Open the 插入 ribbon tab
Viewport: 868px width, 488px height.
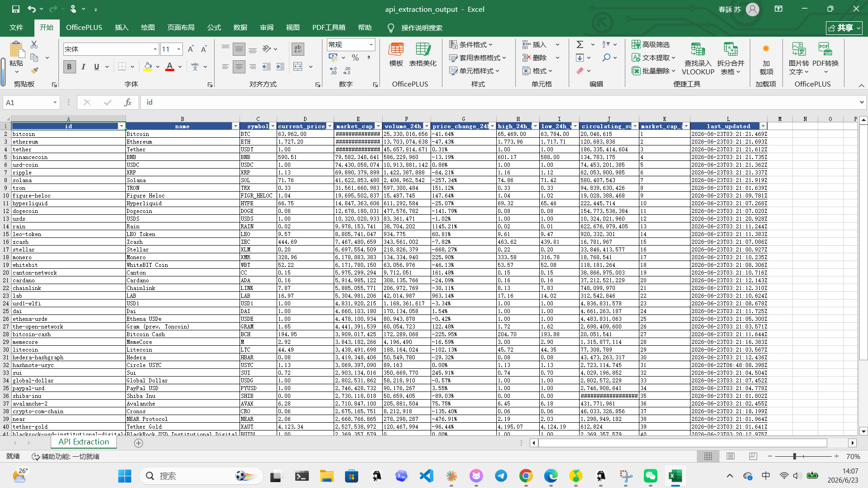coord(121,28)
